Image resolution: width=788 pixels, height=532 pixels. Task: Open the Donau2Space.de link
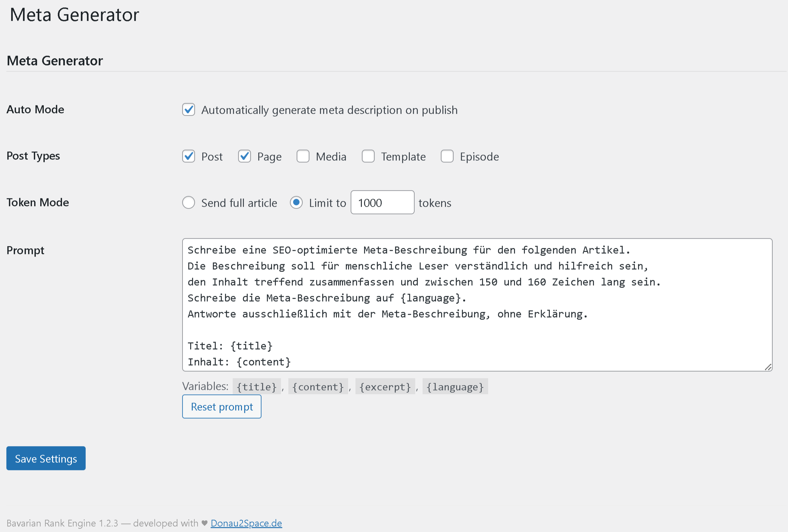246,523
